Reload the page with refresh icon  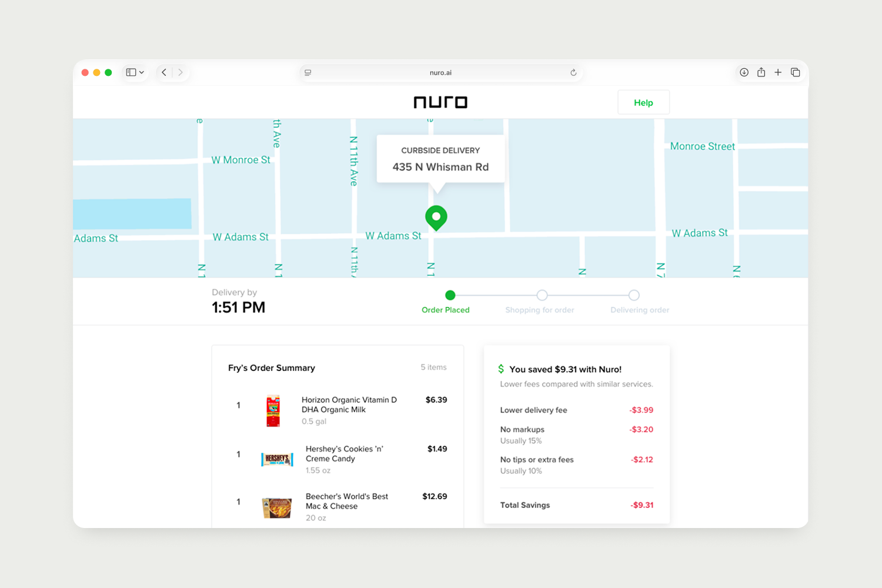pos(573,72)
